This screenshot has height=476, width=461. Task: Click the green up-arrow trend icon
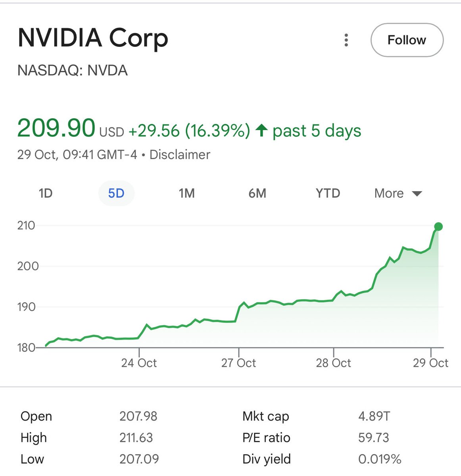coord(261,130)
